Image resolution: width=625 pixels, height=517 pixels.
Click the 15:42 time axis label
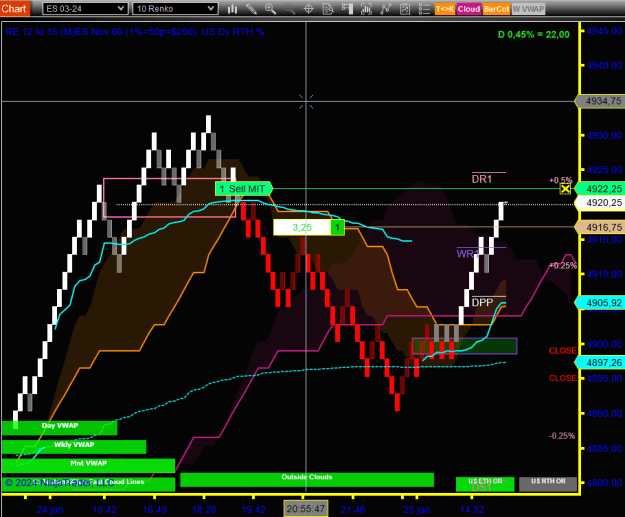104,509
